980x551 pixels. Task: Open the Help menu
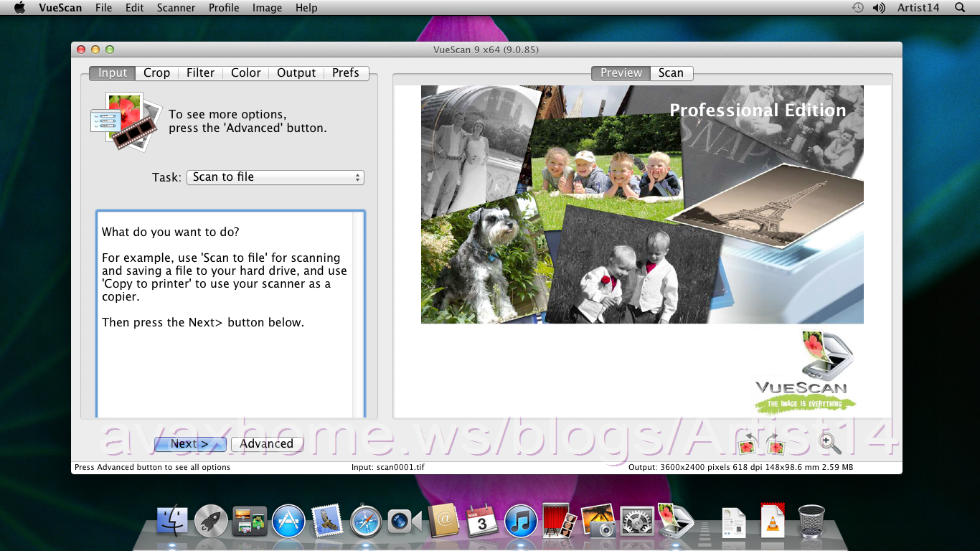(306, 8)
